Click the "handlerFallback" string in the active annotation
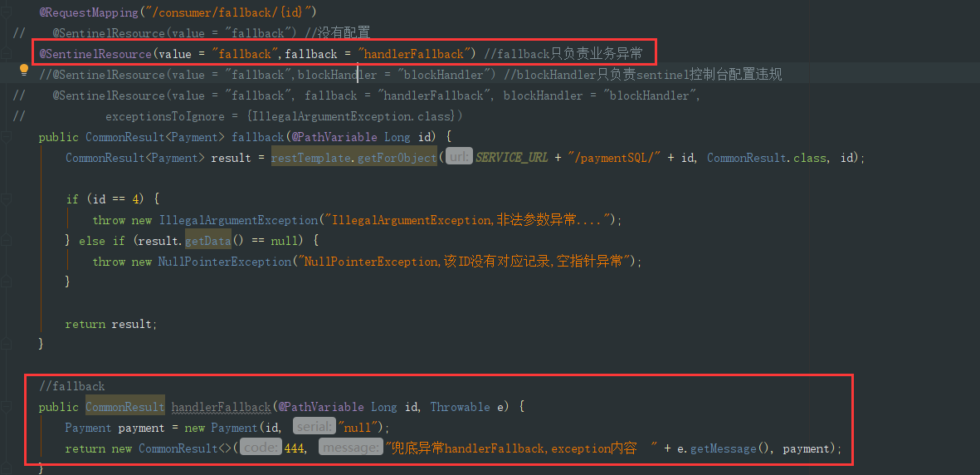This screenshot has height=475, width=980. coord(413,54)
